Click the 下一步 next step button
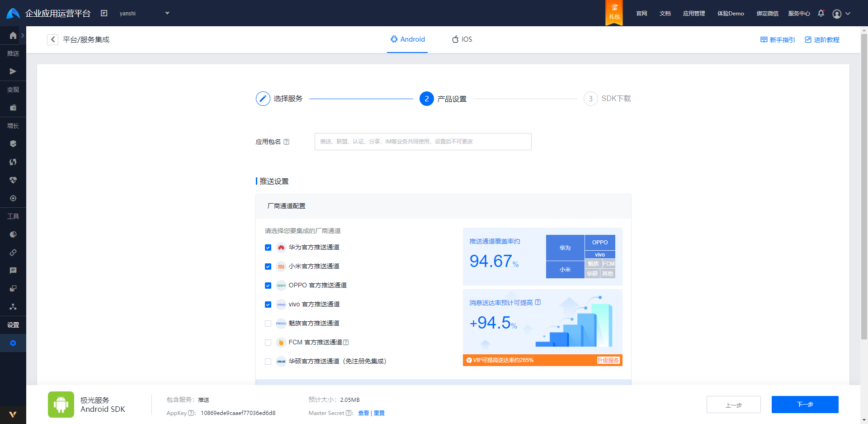The image size is (868, 424). [805, 404]
